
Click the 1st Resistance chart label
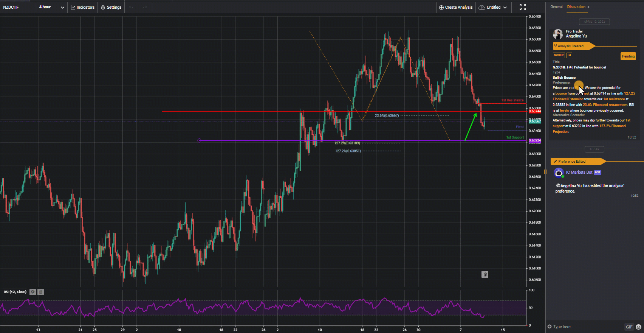click(x=512, y=100)
